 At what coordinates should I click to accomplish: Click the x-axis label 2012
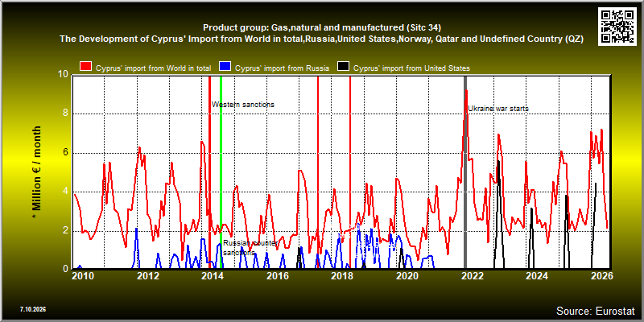(x=148, y=276)
